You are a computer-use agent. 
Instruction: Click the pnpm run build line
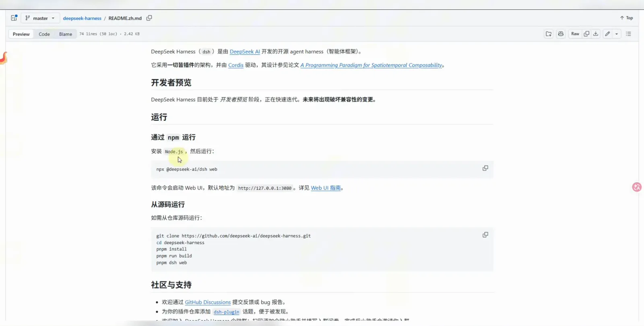174,256
